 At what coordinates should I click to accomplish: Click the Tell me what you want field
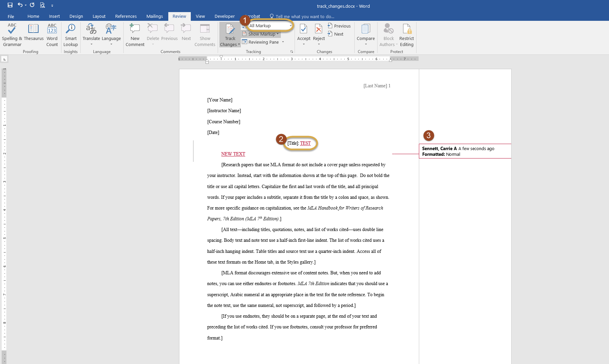pos(304,16)
